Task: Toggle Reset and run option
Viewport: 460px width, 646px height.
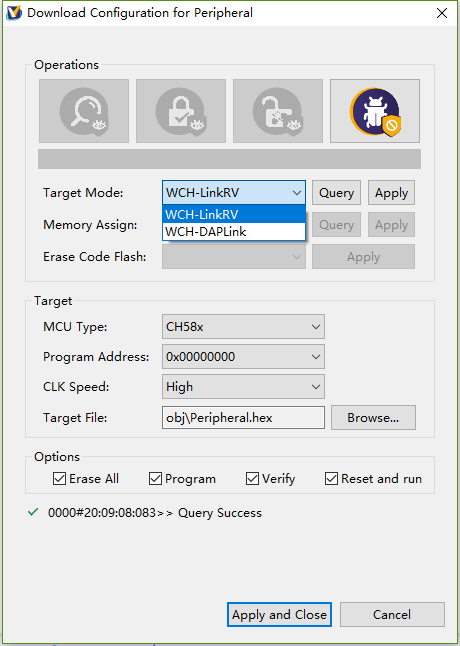Action: tap(331, 479)
